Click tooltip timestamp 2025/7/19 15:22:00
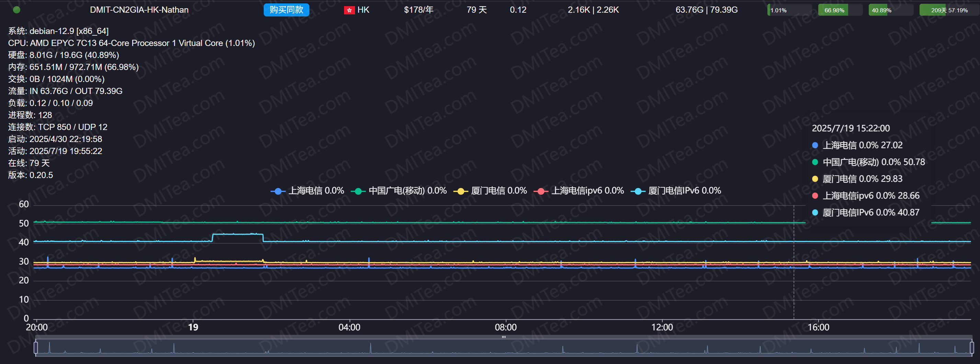 click(x=851, y=128)
